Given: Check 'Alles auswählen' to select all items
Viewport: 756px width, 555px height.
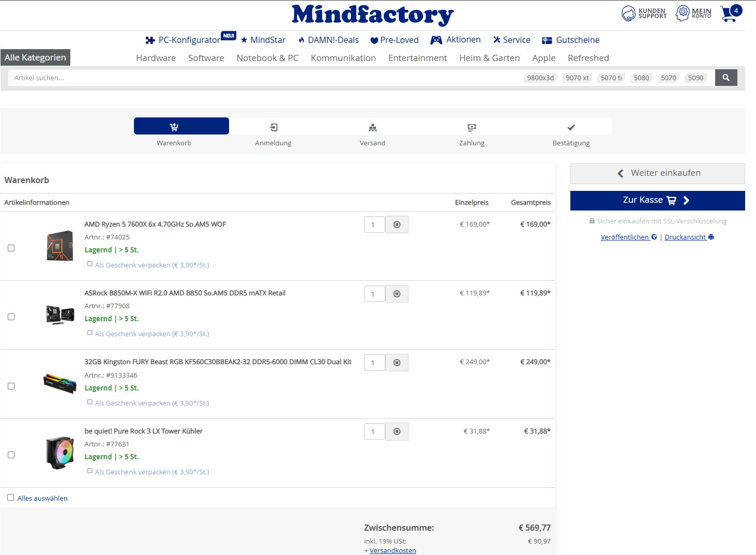Looking at the screenshot, I should coord(10,497).
